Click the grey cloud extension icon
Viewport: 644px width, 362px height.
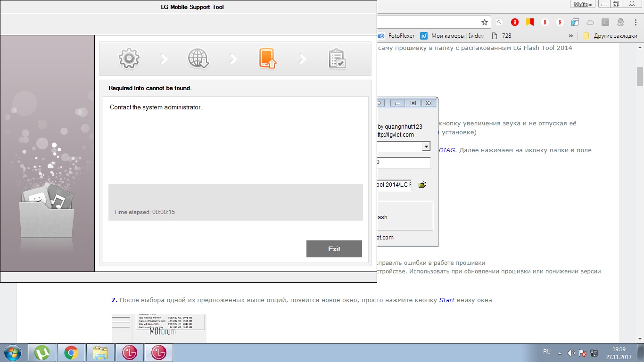coord(590,22)
